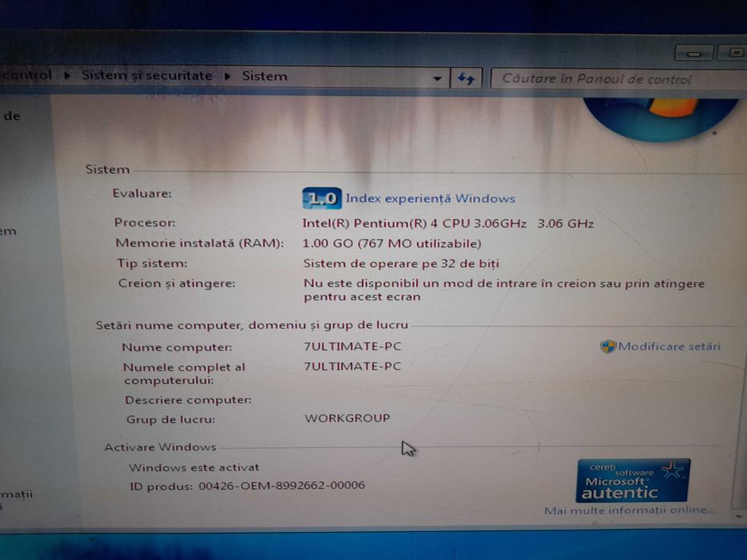Open the address bar history dropdown arrow

pos(437,78)
